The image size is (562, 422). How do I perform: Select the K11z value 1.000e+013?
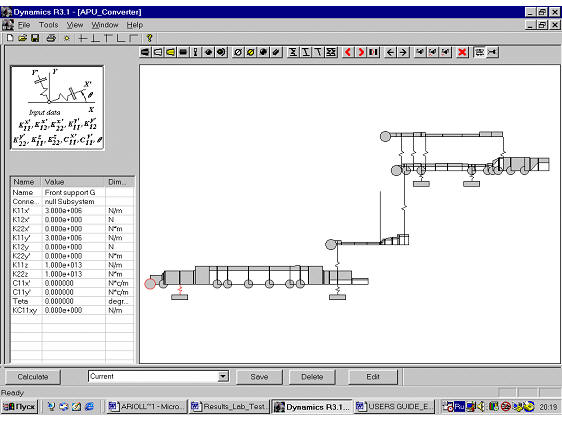[74, 265]
